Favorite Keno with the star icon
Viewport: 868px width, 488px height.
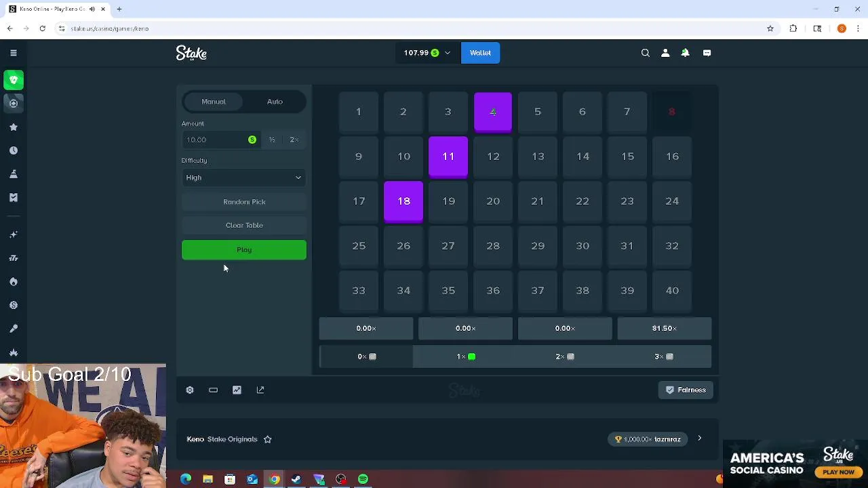(267, 439)
